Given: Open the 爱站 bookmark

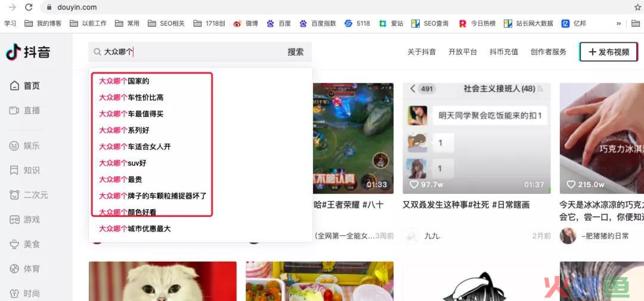Looking at the screenshot, I should pyautogui.click(x=391, y=23).
